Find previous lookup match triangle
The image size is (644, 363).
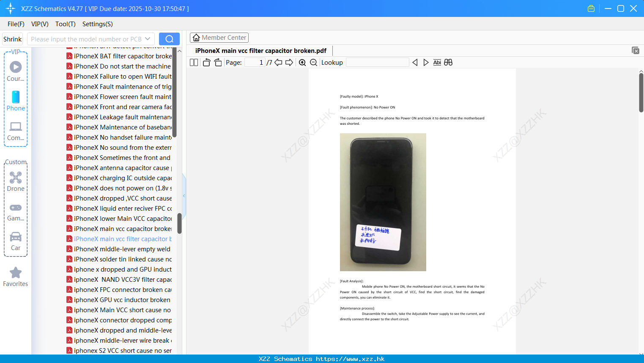(415, 63)
